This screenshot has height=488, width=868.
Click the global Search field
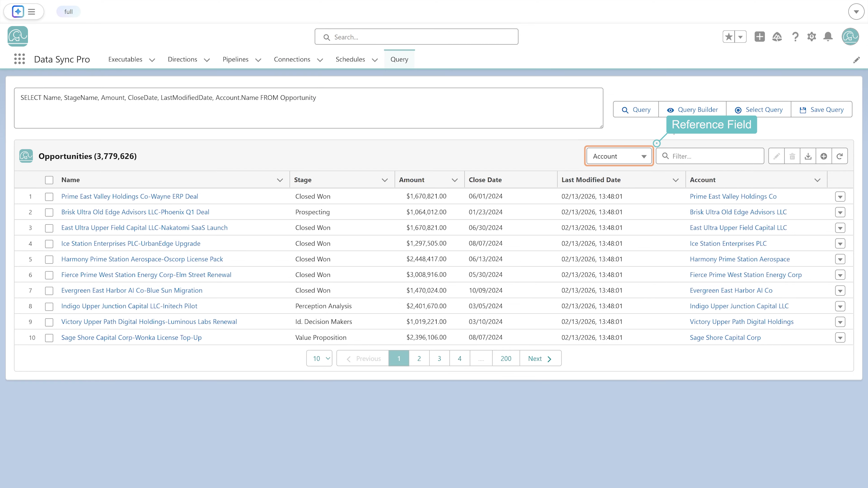(x=417, y=37)
